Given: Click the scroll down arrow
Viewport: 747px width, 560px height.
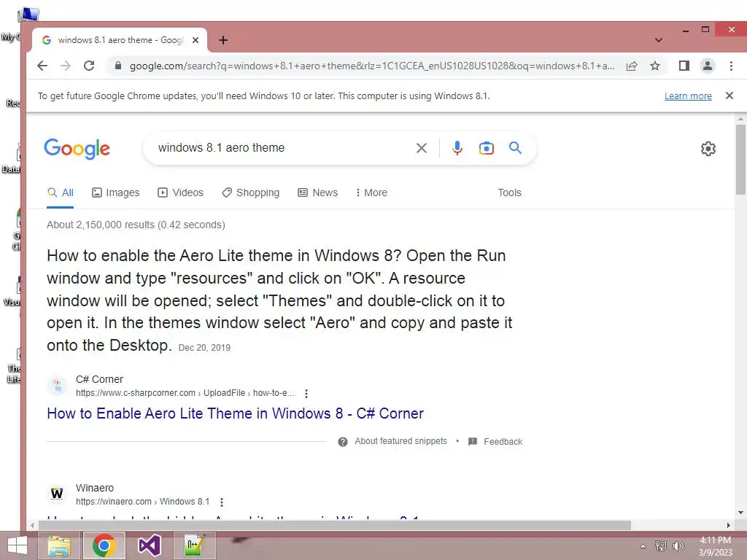Looking at the screenshot, I should pos(740,513).
